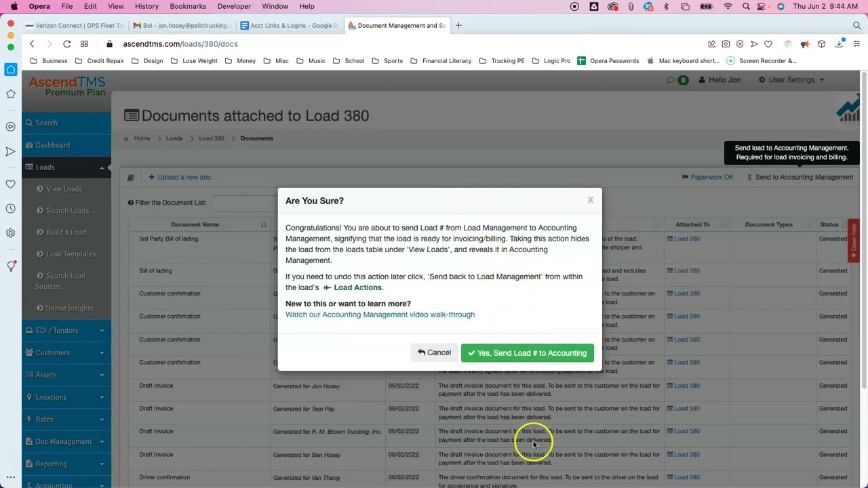Open the Accounting Management video walk-through link
This screenshot has width=868, height=488.
[380, 315]
